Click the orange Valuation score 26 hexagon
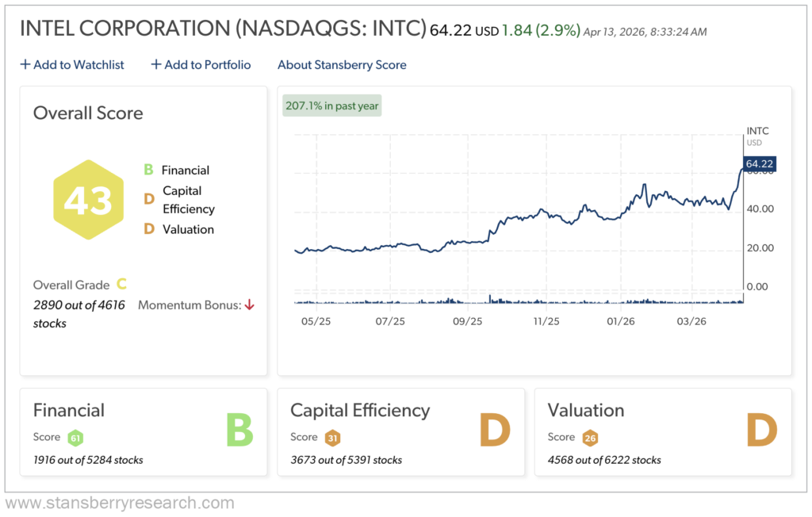The height and width of the screenshot is (517, 812). coord(590,438)
